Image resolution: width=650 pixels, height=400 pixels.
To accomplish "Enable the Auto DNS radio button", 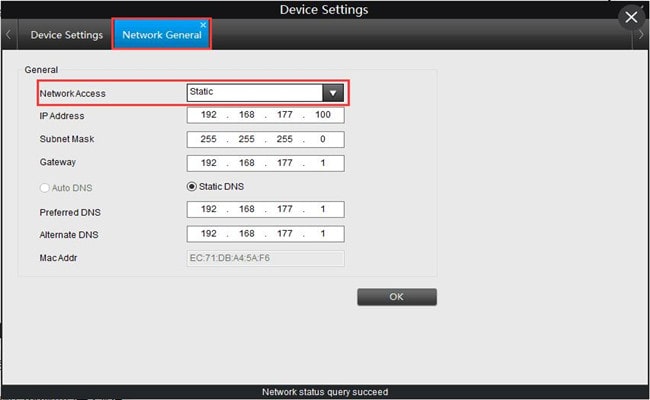I will pyautogui.click(x=44, y=188).
